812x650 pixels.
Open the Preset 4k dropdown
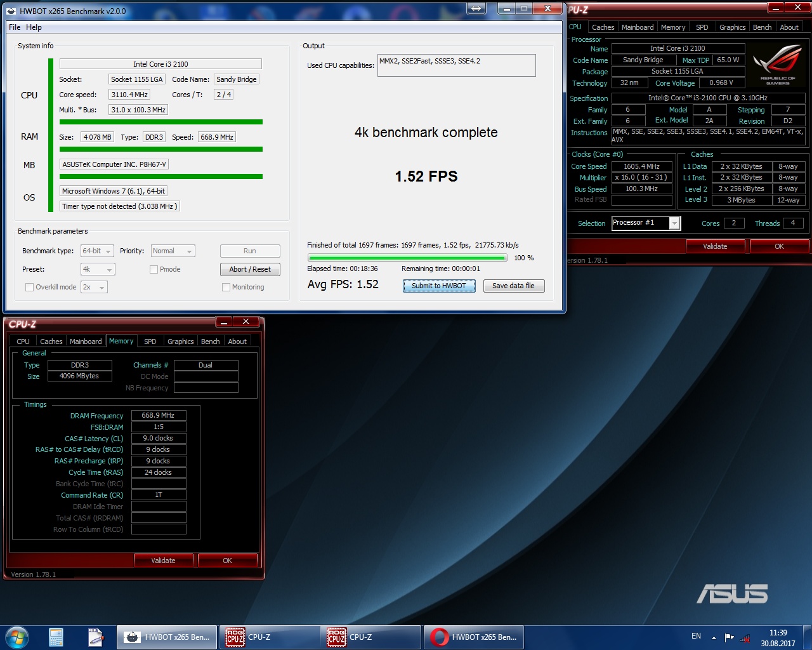98,269
